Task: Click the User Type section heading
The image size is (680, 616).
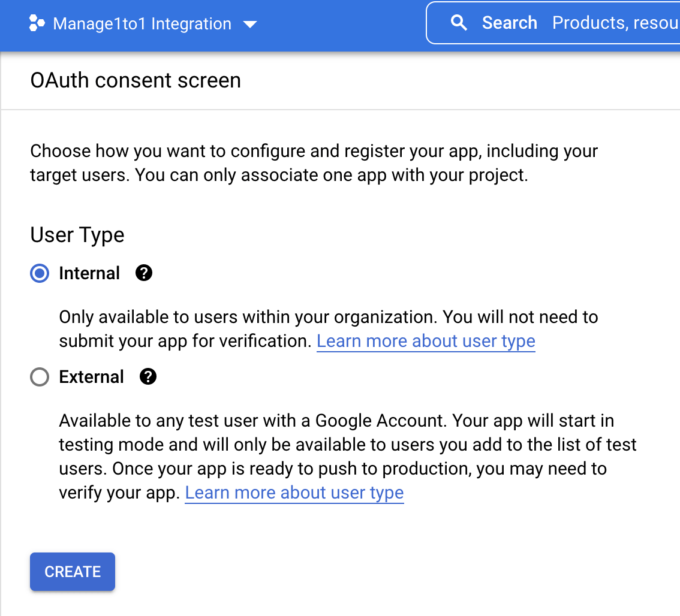Action: pos(77,235)
